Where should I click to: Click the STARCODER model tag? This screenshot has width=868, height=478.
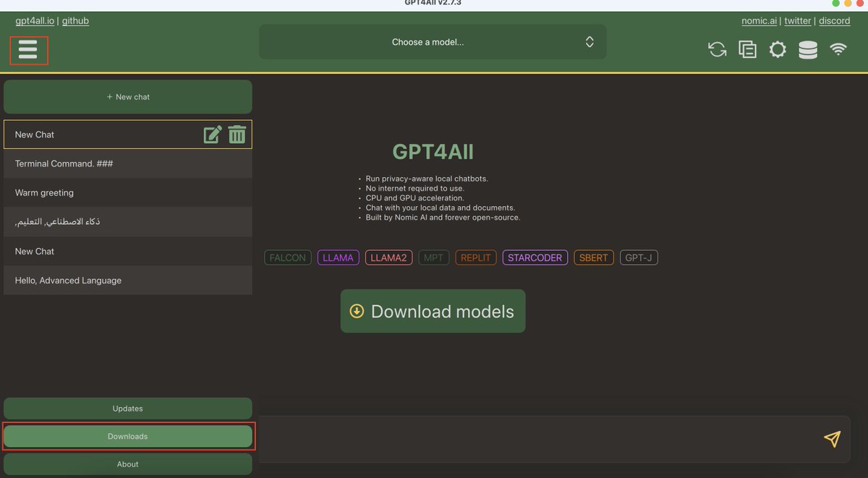(x=535, y=257)
